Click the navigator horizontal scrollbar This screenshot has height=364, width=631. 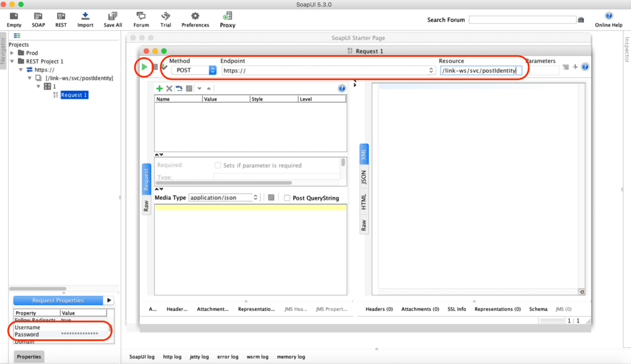coord(38,289)
